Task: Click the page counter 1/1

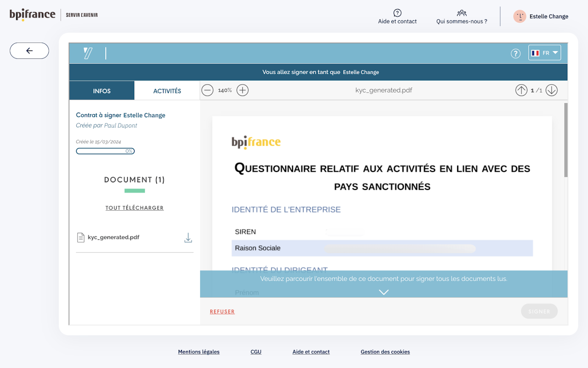Action: pos(537,90)
